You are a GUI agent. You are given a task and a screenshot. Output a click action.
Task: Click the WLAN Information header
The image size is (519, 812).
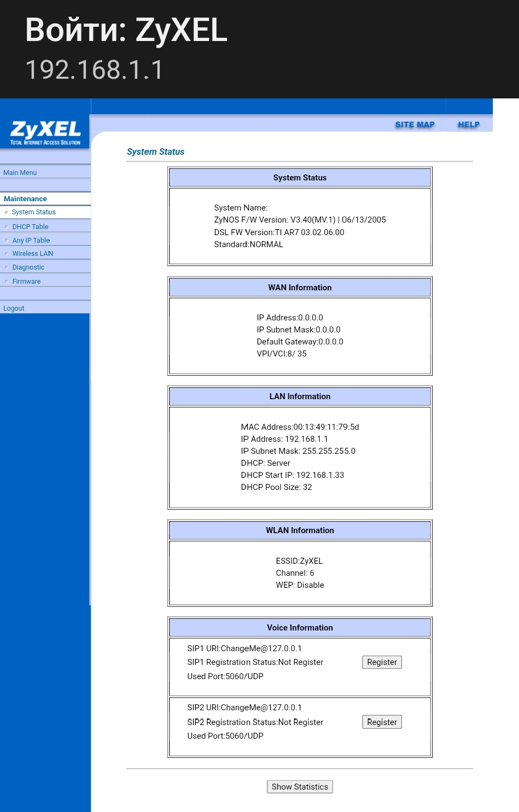[300, 530]
